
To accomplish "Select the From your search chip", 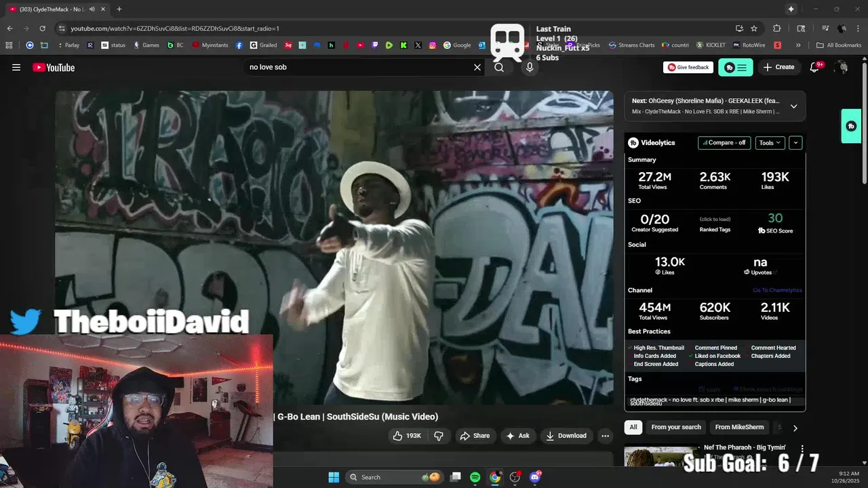I will click(676, 427).
